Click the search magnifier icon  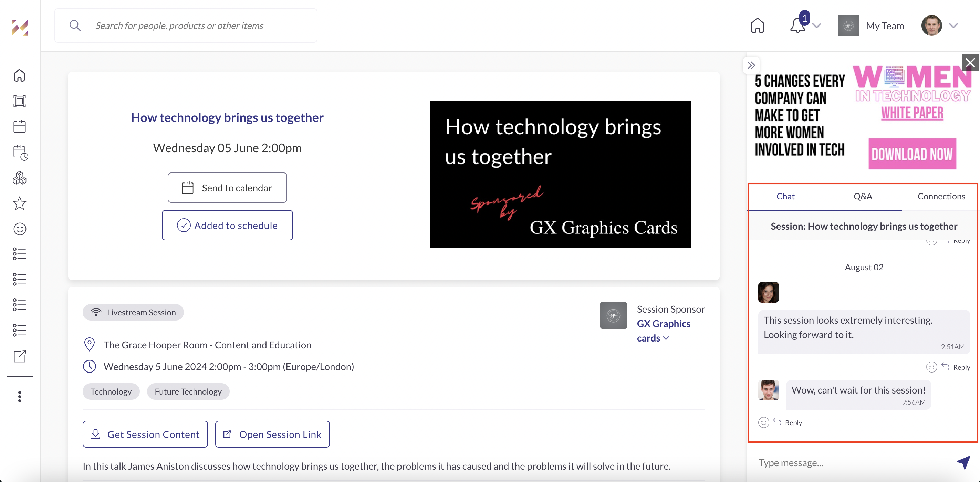pyautogui.click(x=75, y=25)
